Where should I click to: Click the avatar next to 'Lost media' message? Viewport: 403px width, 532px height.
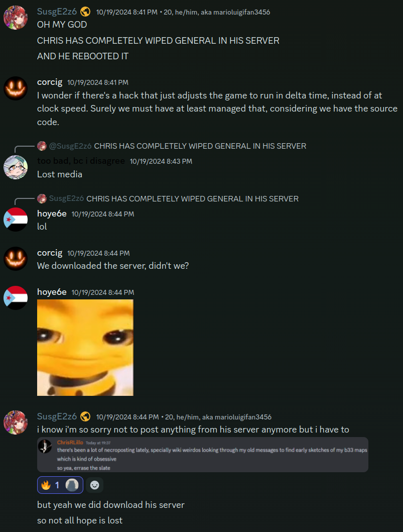coord(16,167)
